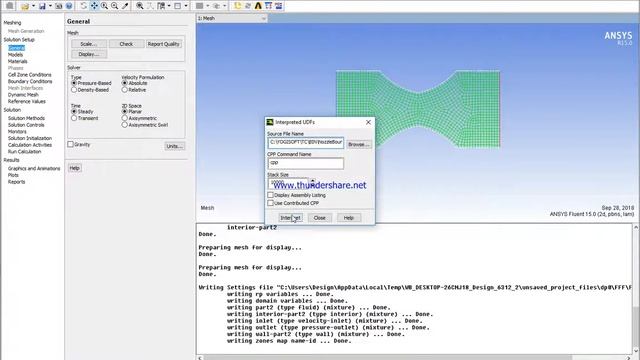Click Close button in Interpreted UDFs dialog
Viewport: 640px width, 360px height.
pos(320,218)
